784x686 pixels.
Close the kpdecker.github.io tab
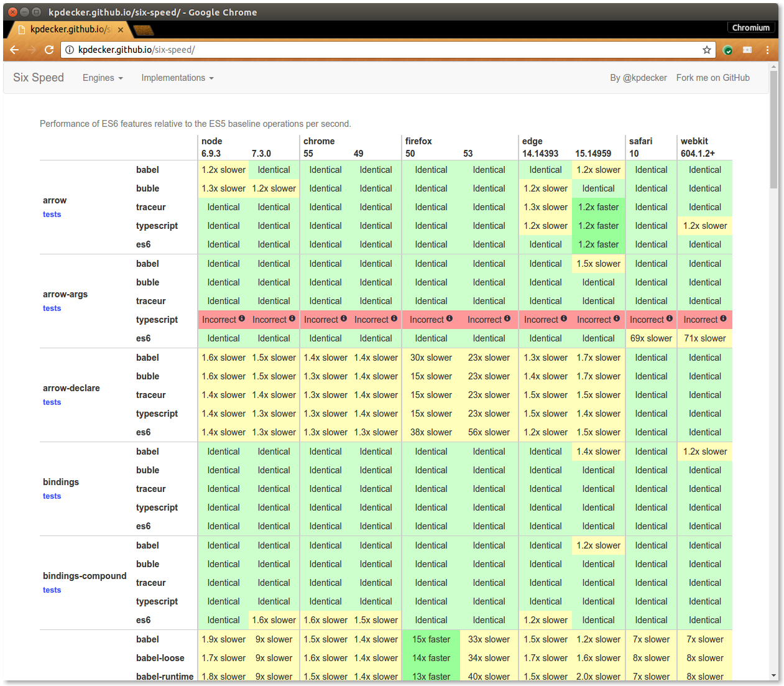(121, 29)
